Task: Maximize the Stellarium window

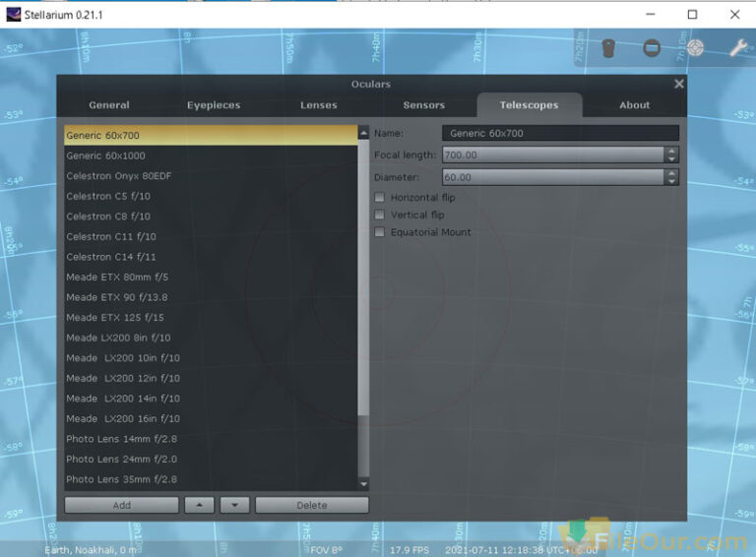Action: [x=692, y=15]
